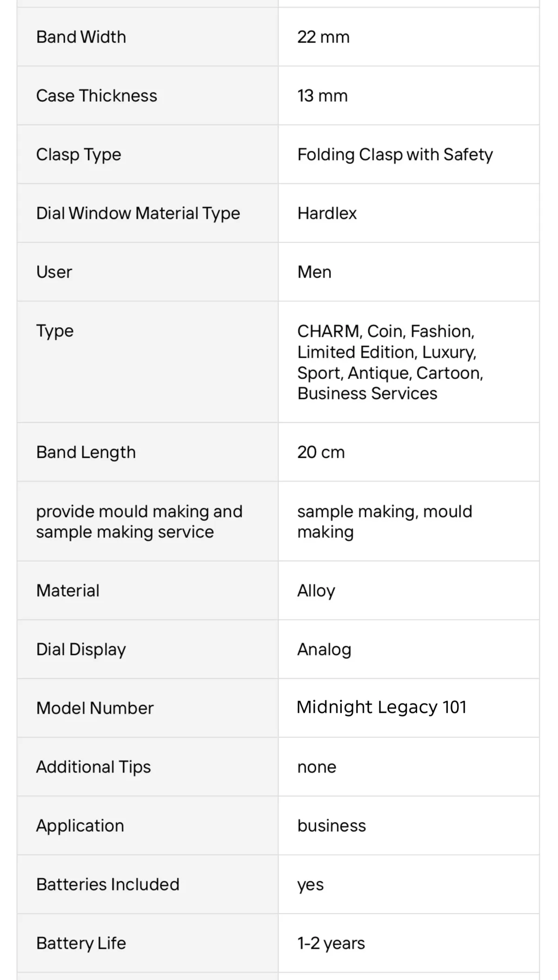This screenshot has height=980, width=558.
Task: Click the 13 mm thickness value
Action: pos(322,96)
